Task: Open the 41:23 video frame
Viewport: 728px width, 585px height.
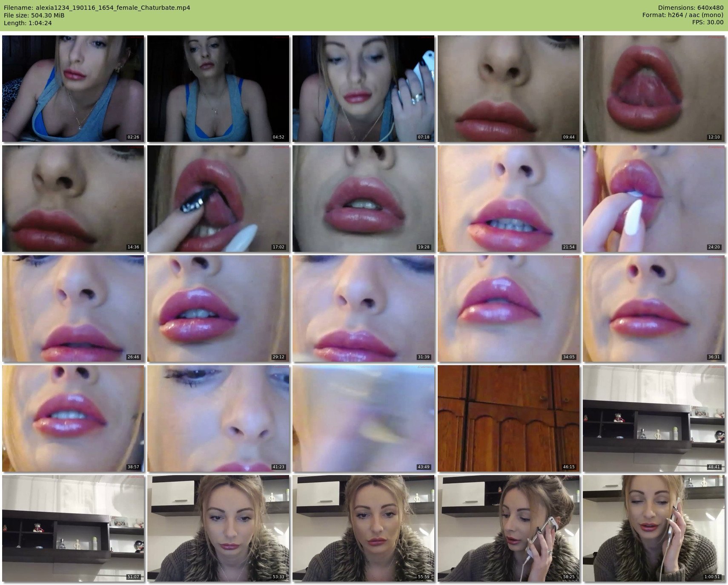Action: point(218,418)
